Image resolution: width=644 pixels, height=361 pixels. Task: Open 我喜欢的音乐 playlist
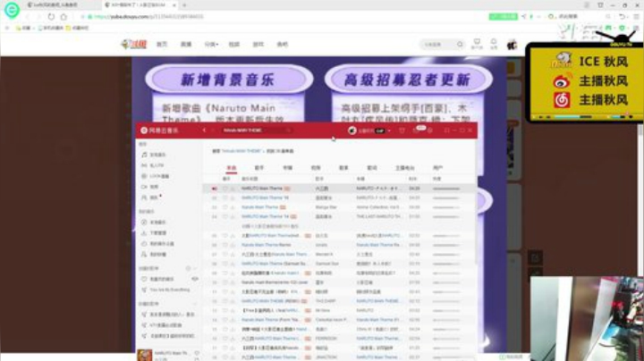(x=161, y=279)
